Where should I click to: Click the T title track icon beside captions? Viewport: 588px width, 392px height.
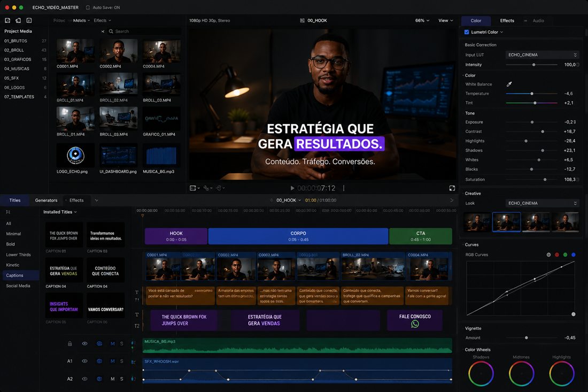pyautogui.click(x=137, y=293)
